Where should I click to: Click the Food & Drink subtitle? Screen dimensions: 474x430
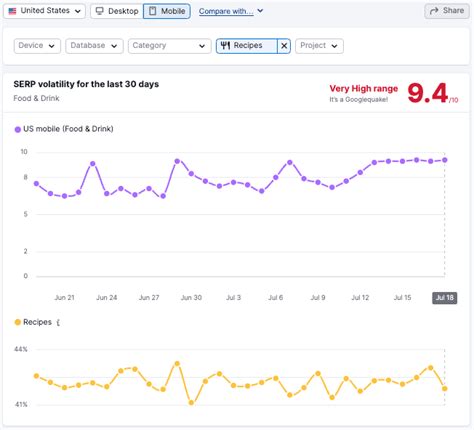pyautogui.click(x=36, y=98)
